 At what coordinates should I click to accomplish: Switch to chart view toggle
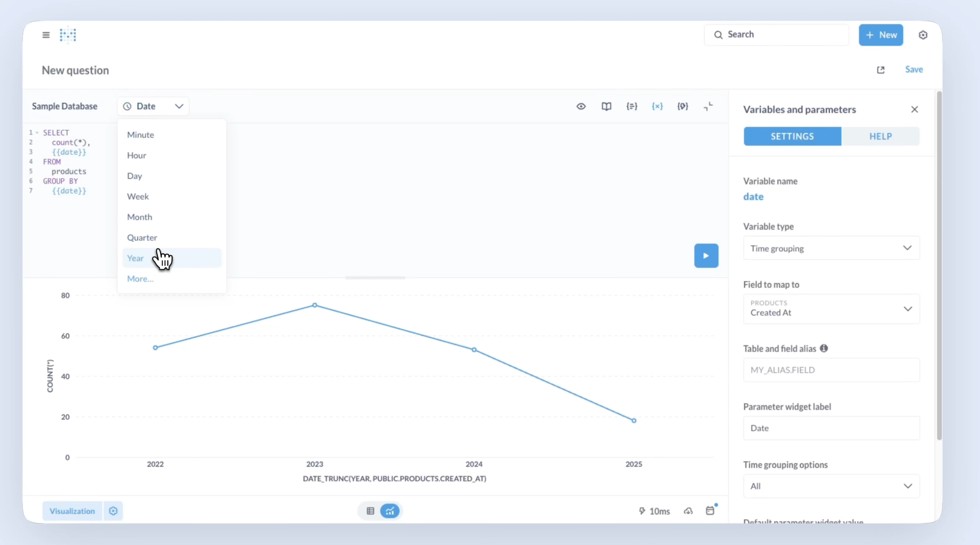click(x=390, y=511)
